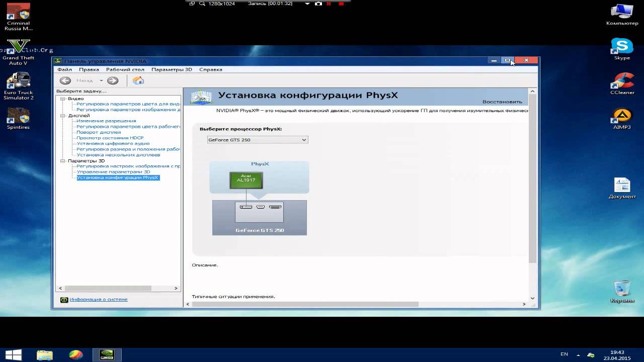Open Регулировка параметров изображения for video
The width and height of the screenshot is (644, 362).
pyautogui.click(x=128, y=110)
